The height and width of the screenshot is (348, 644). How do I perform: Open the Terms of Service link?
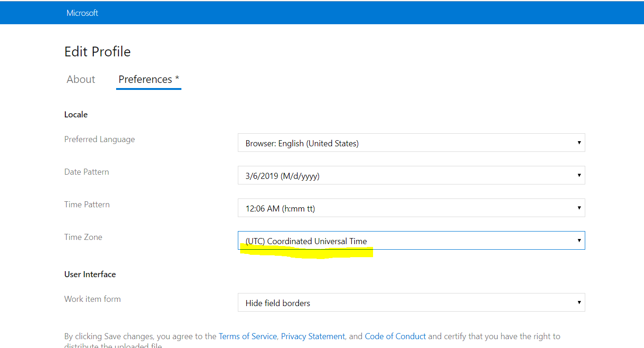pyautogui.click(x=248, y=336)
